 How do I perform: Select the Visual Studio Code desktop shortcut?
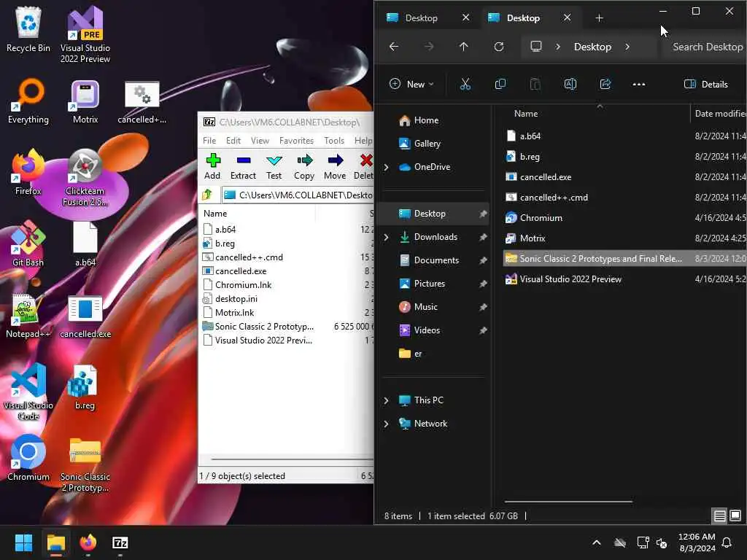pos(28,392)
